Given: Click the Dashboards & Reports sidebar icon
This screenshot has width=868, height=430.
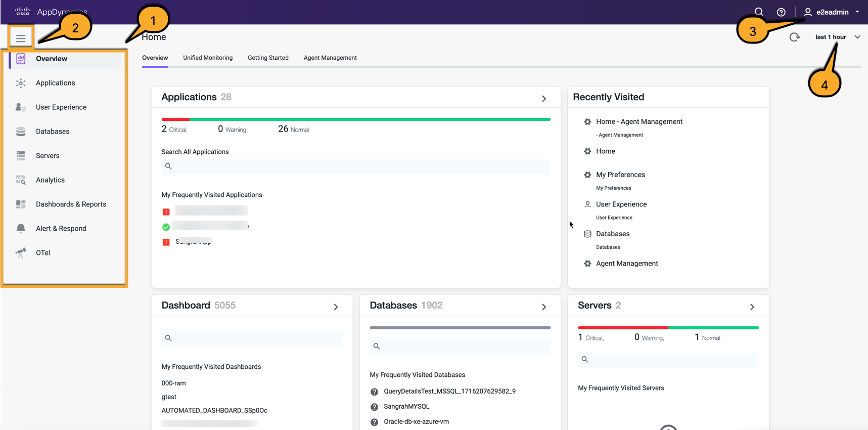Looking at the screenshot, I should pos(21,204).
